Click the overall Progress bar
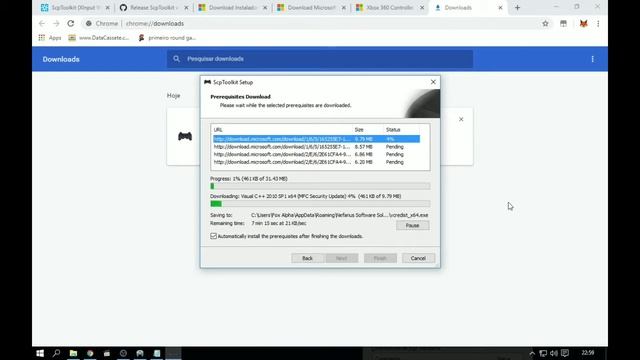The image size is (640, 360). tap(320, 186)
